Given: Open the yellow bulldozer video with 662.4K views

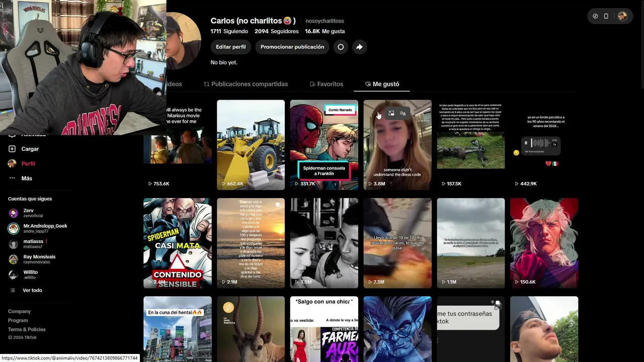Looking at the screenshot, I should [251, 145].
